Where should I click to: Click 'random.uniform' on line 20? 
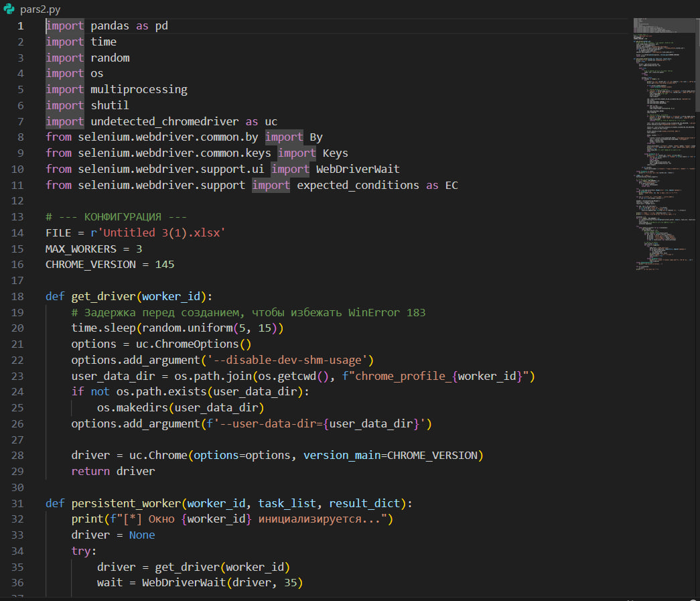(188, 328)
